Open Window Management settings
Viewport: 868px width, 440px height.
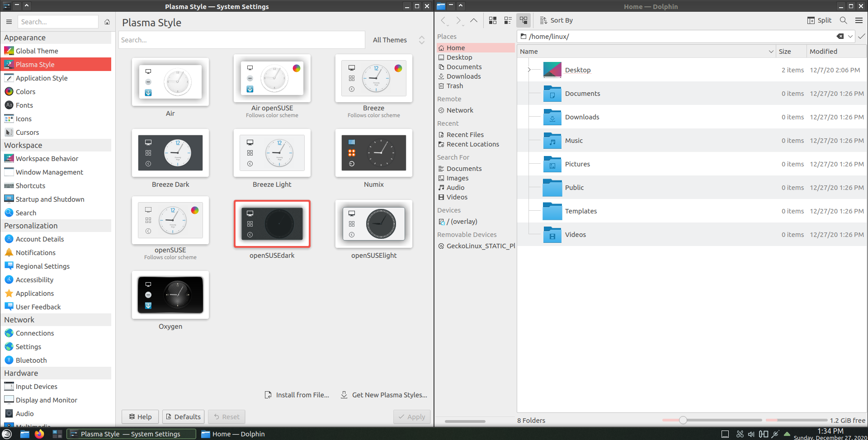click(x=56, y=172)
